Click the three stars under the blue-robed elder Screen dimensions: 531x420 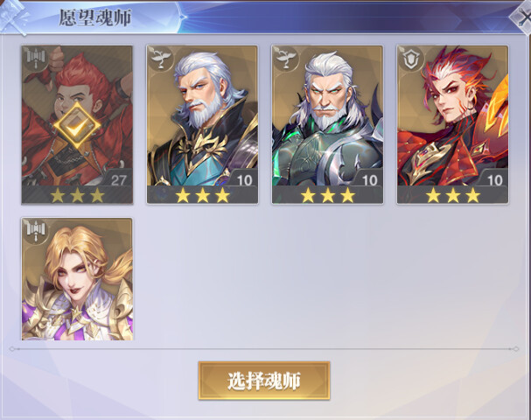(x=202, y=195)
